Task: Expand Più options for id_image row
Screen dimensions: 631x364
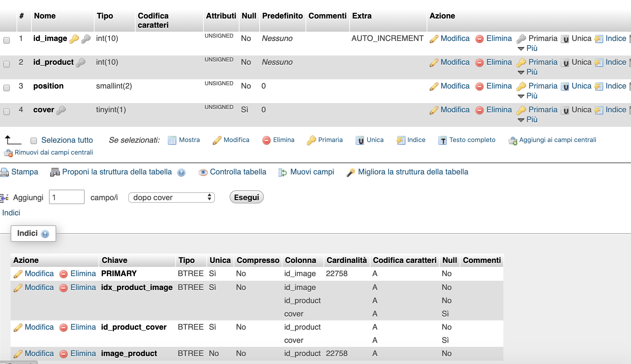Action: pyautogui.click(x=528, y=48)
